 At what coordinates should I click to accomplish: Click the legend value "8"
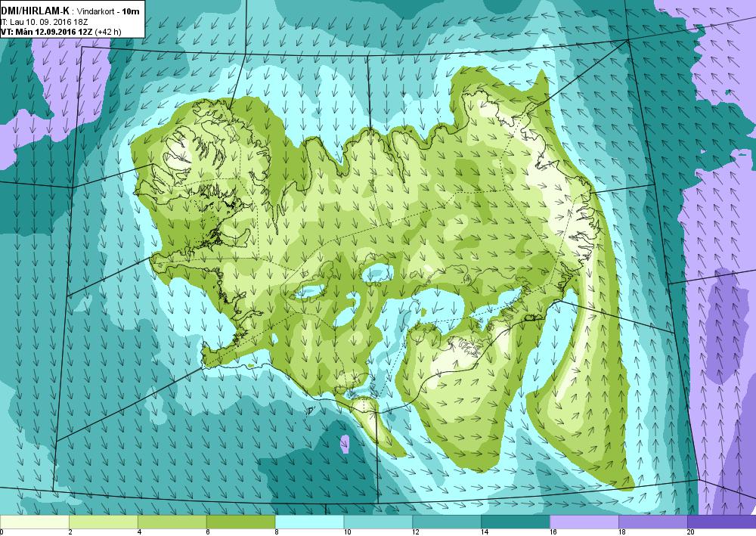277,532
